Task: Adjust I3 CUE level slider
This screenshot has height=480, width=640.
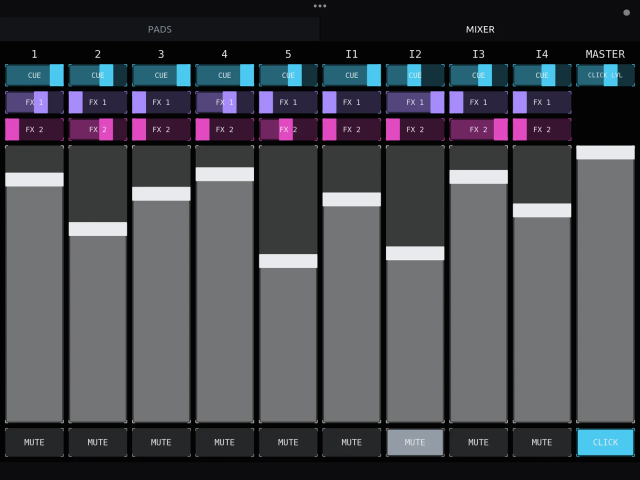Action: coord(478,75)
